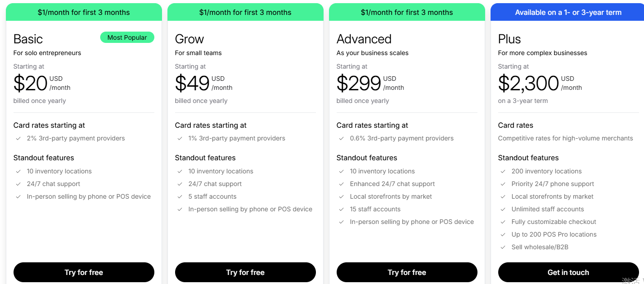This screenshot has height=284, width=644.
Task: Click Try for free under Basic plan
Action: coord(83,272)
